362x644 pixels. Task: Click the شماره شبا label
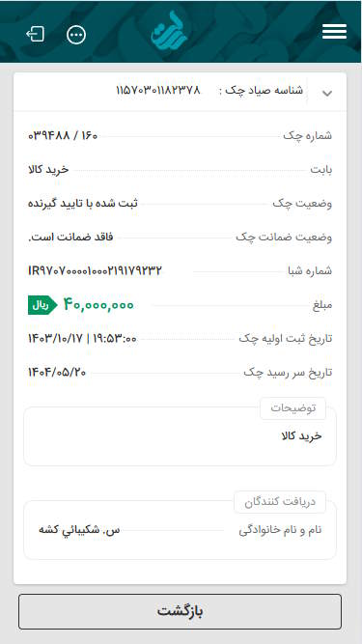tap(310, 271)
